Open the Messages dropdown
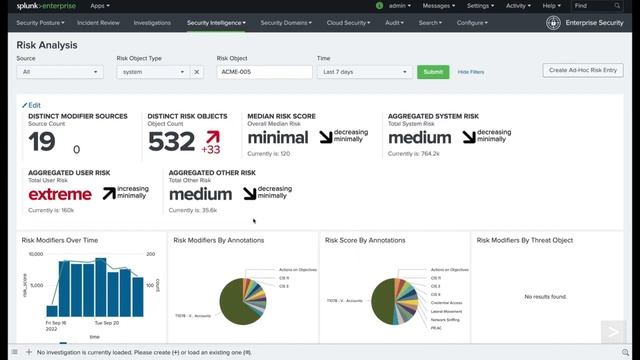This screenshot has height=360, width=640. [439, 6]
